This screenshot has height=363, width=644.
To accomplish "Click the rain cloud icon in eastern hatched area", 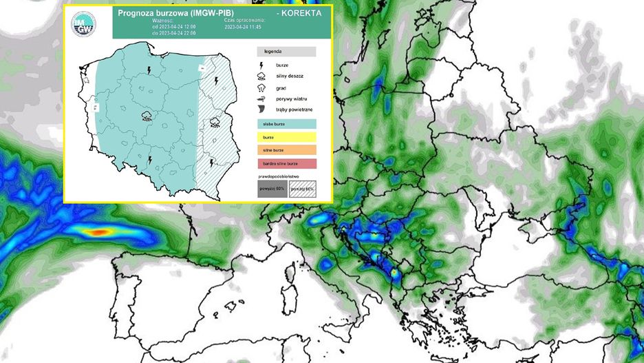I will tap(215, 122).
